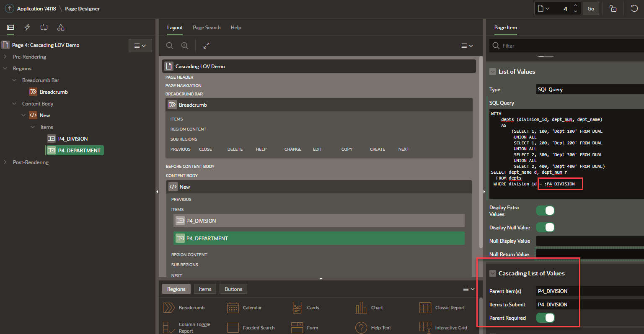Select the Regions gallery tab
Screen dimensions: 644x334
[176, 289]
